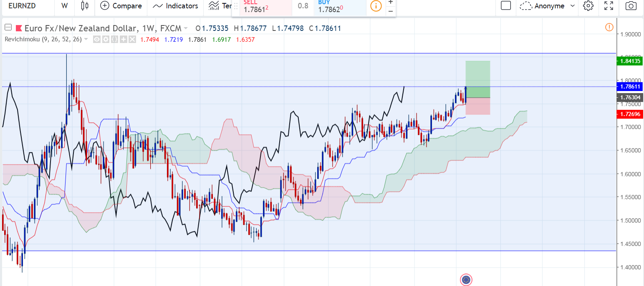644x286 pixels.
Task: Remove RevIchimoku with the X icon
Action: point(132,39)
